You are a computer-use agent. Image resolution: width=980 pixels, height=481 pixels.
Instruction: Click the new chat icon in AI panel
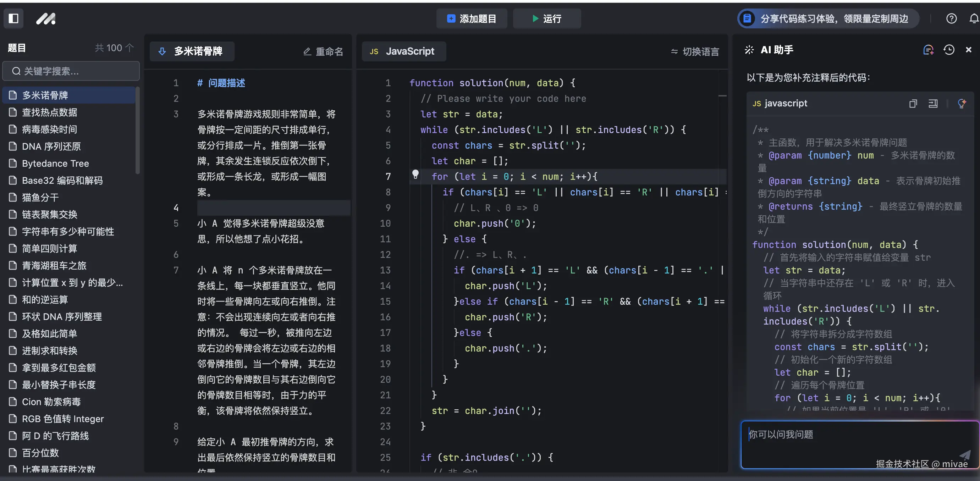point(928,50)
